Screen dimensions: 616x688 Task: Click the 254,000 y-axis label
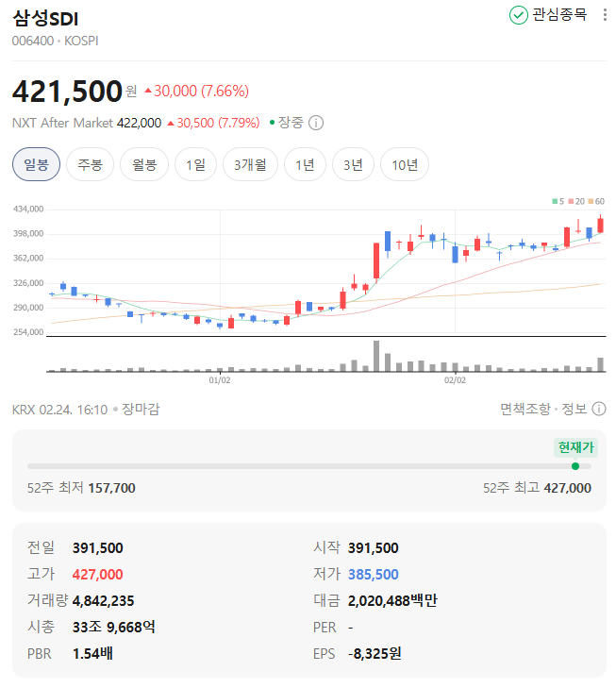point(28,332)
